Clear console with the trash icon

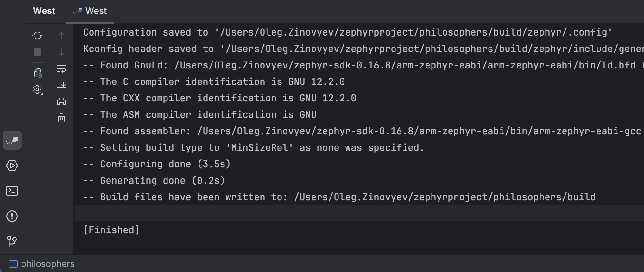click(x=61, y=118)
